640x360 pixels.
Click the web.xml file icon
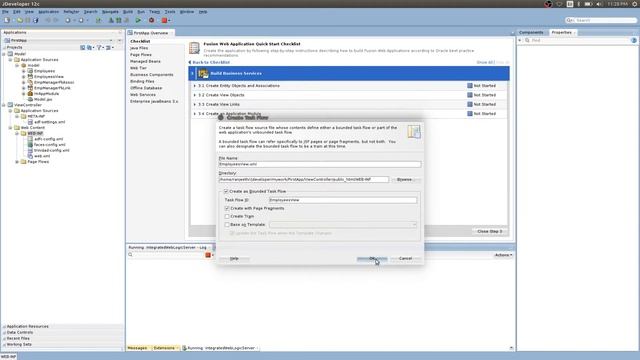(30, 156)
